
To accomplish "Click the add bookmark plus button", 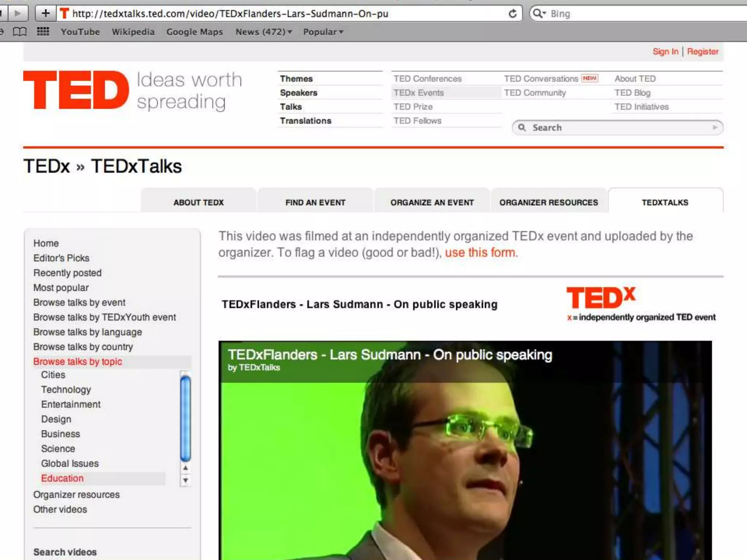I will point(46,13).
